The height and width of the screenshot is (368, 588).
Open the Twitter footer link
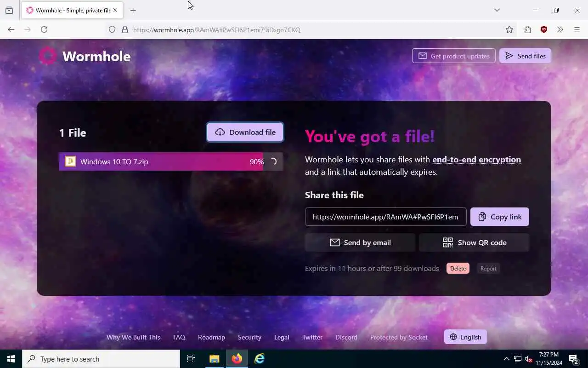click(x=312, y=337)
